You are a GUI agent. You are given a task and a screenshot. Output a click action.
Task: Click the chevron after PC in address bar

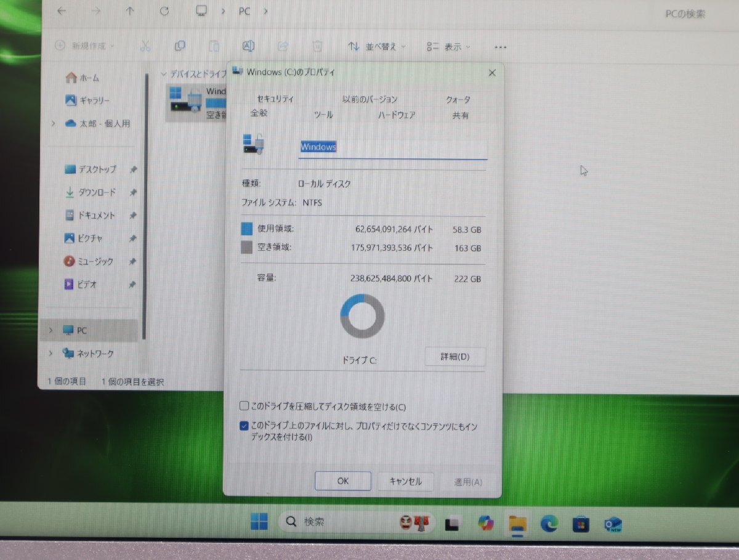pyautogui.click(x=265, y=11)
